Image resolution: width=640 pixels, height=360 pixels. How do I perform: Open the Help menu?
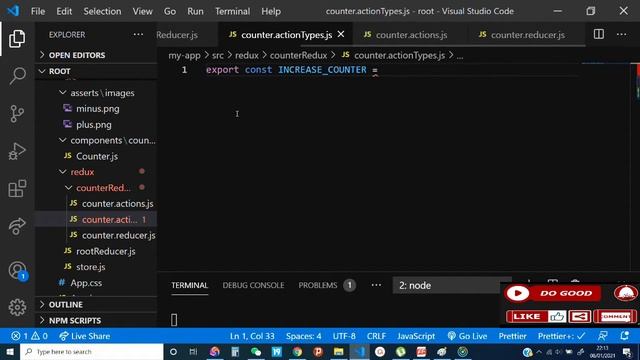point(271,11)
